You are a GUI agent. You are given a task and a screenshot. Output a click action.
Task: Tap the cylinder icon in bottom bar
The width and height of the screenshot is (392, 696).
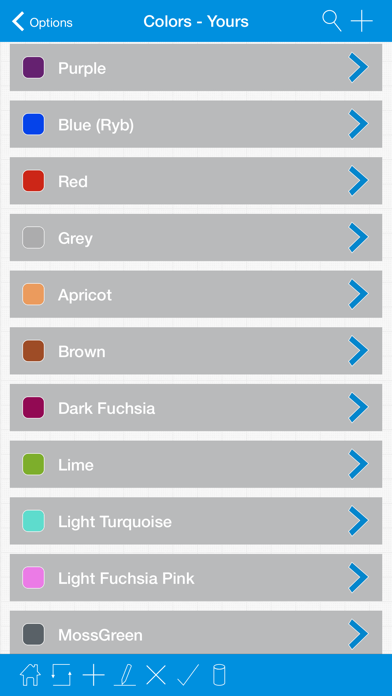pyautogui.click(x=219, y=675)
